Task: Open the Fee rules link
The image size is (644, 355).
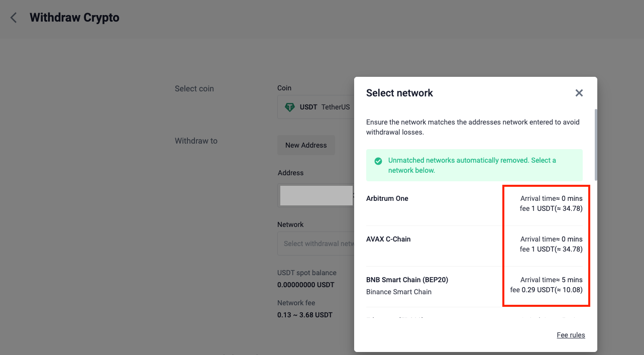Action: (571, 335)
